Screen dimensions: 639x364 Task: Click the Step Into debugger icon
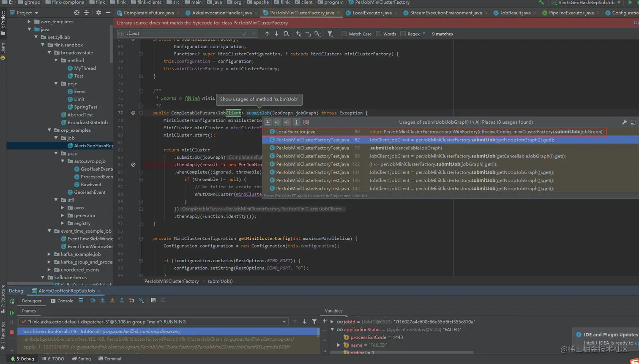pos(103,300)
